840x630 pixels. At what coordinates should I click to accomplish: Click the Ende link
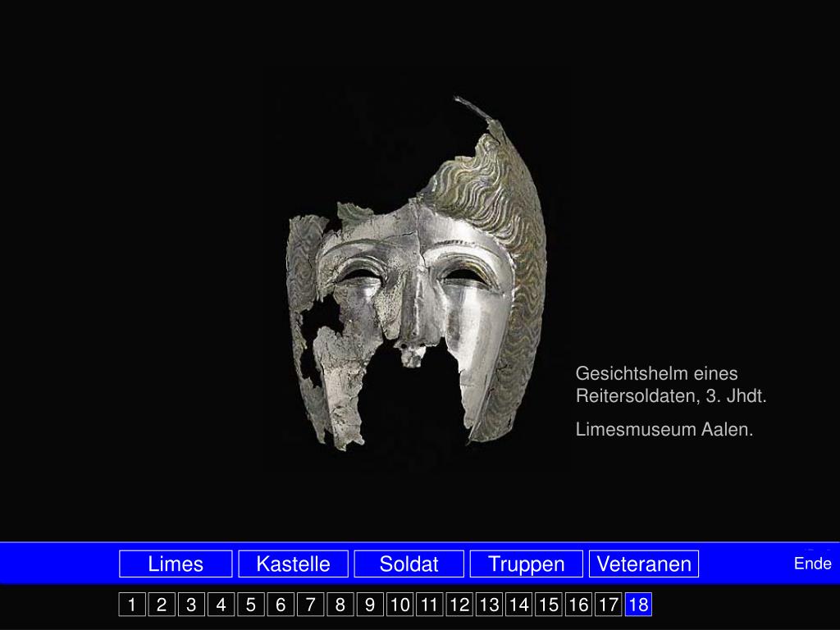coord(812,564)
